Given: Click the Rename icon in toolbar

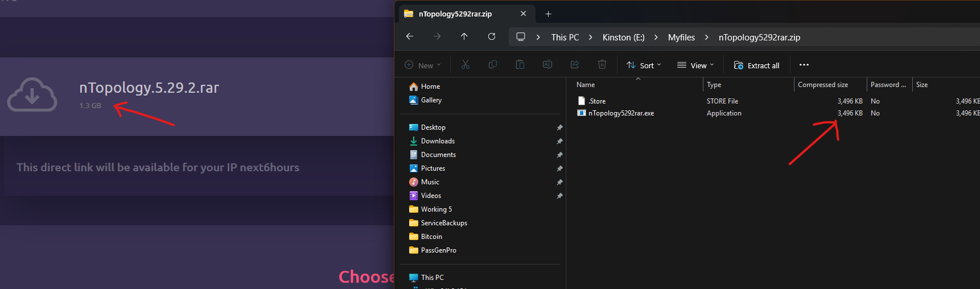Looking at the screenshot, I should pos(547,65).
